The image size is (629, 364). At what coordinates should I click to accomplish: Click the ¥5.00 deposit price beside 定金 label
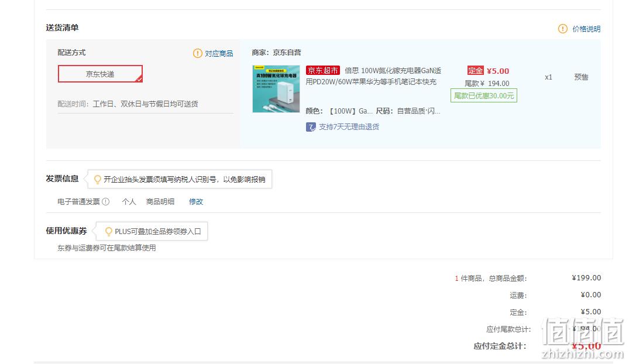498,71
